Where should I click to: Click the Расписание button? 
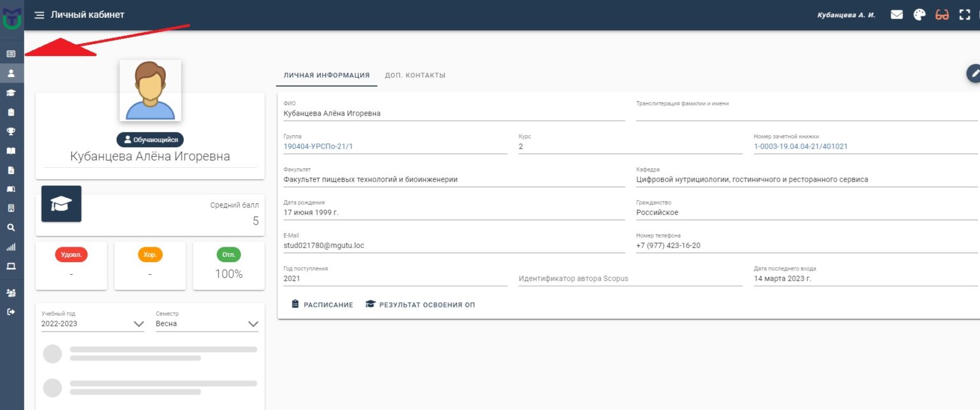coord(322,305)
